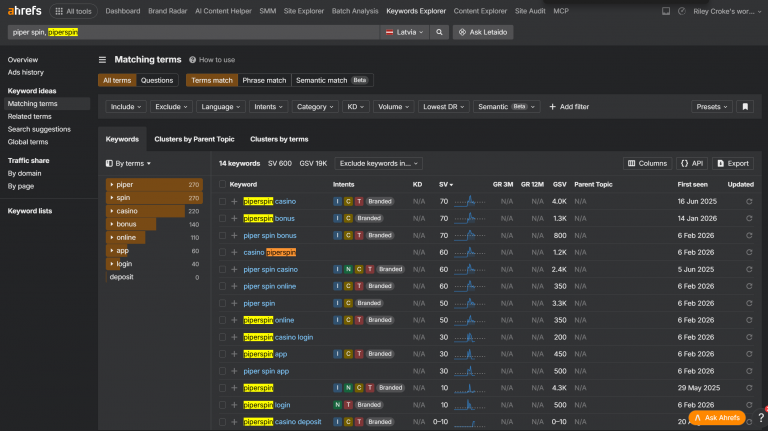Check the piper spin bonus row checkbox
Screen dimensions: 768x431
tap(222, 236)
